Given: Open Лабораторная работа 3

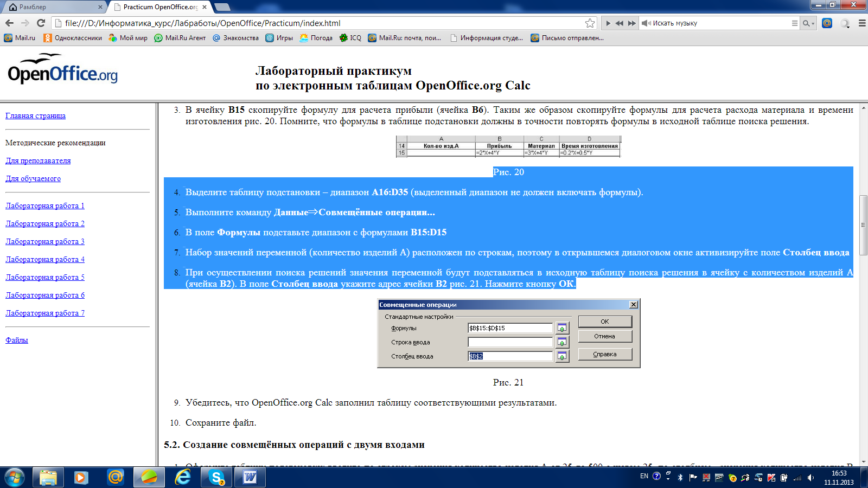Looking at the screenshot, I should [45, 241].
